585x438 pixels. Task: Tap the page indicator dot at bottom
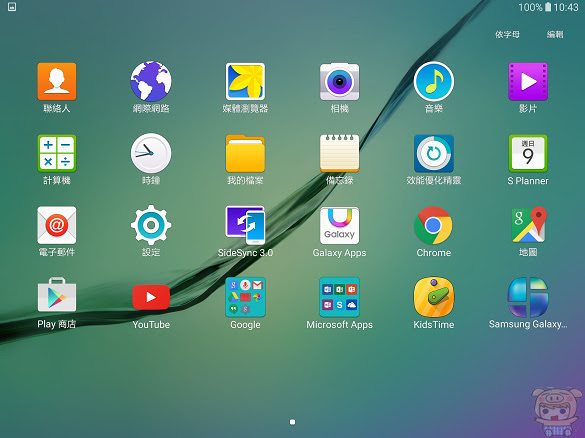click(292, 422)
